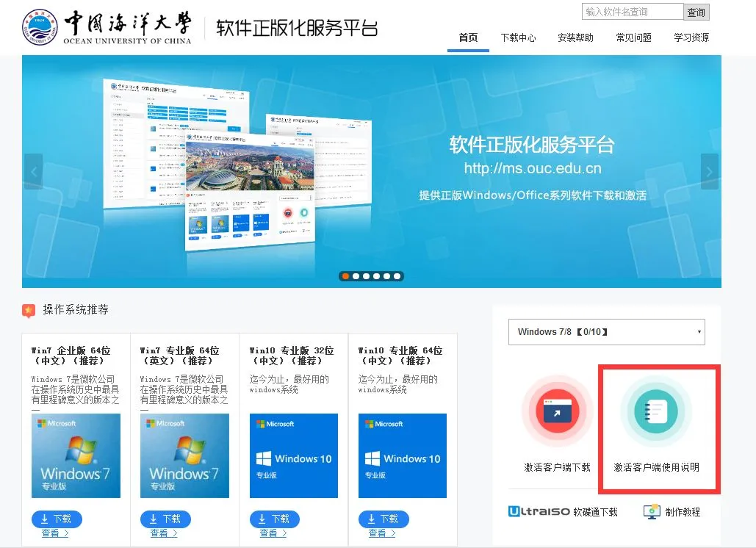Click 激活客户端使用说明 label
Image resolution: width=756 pixels, height=548 pixels.
[x=656, y=467]
